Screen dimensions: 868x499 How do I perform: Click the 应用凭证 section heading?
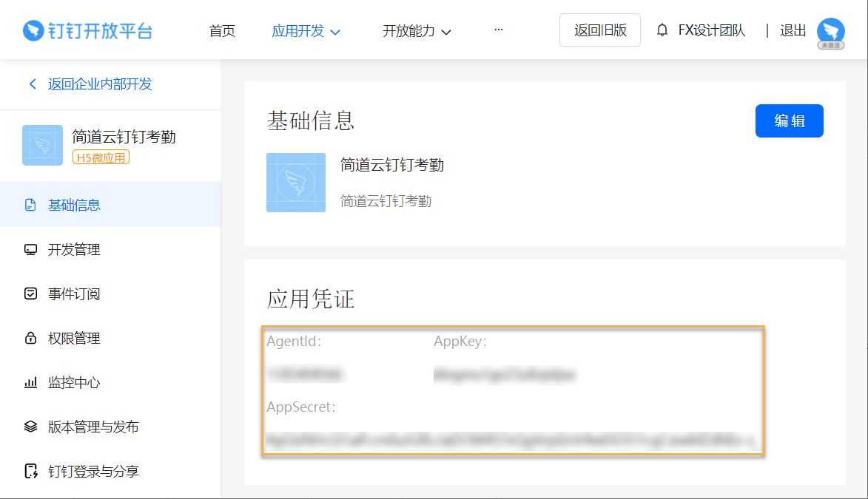coord(311,299)
